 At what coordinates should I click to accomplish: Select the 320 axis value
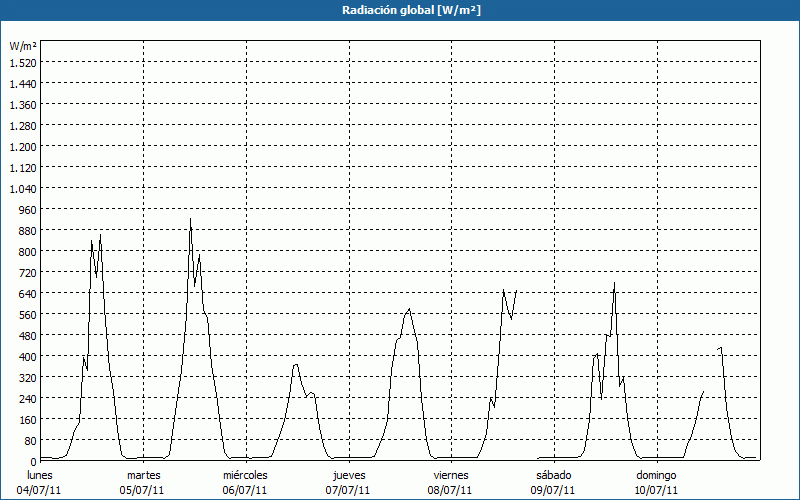[28, 378]
